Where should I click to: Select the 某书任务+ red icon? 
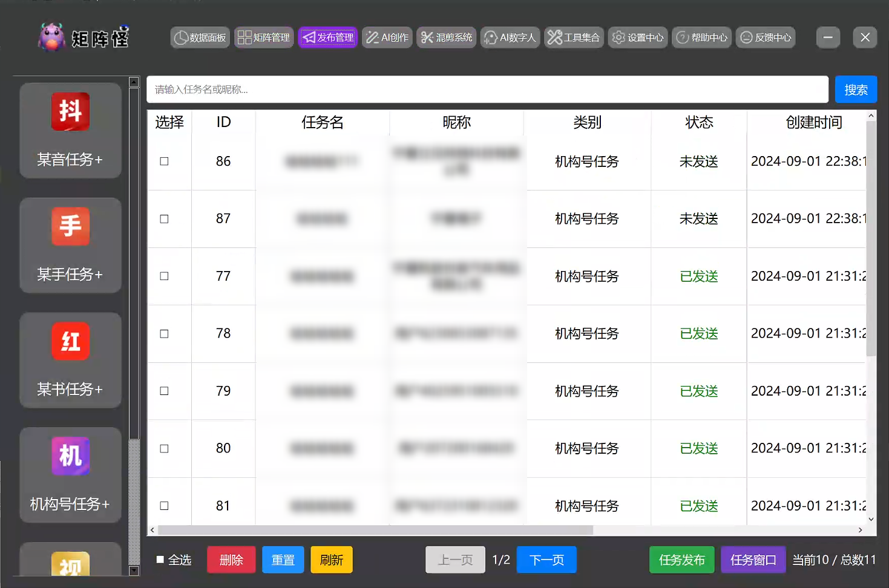point(70,341)
